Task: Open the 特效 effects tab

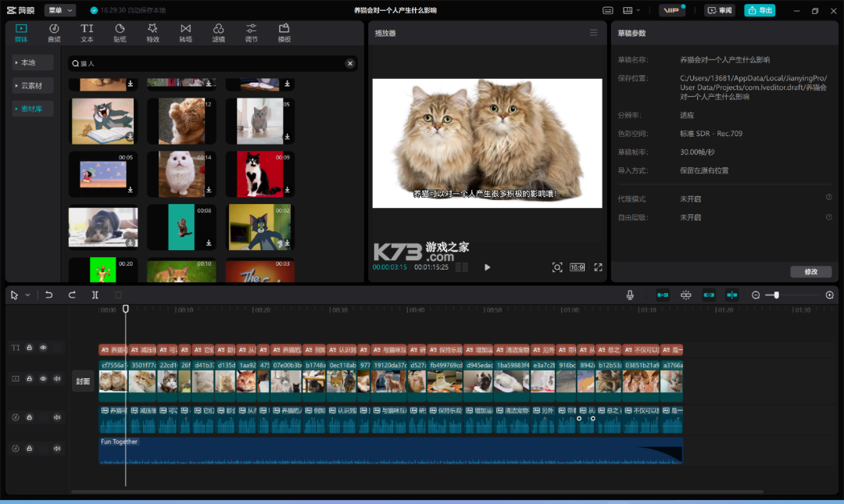Action: 153,33
